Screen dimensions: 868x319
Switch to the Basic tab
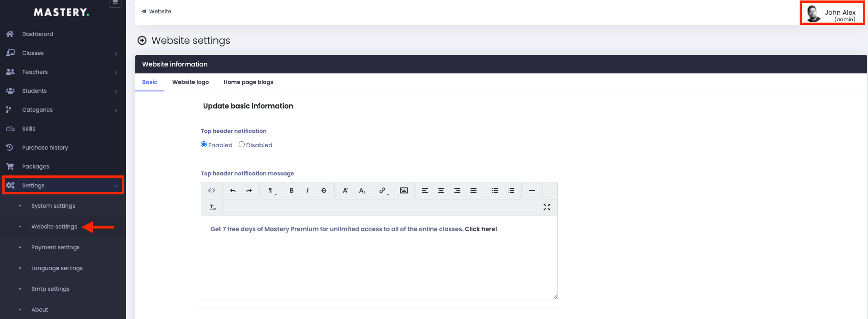click(x=150, y=82)
